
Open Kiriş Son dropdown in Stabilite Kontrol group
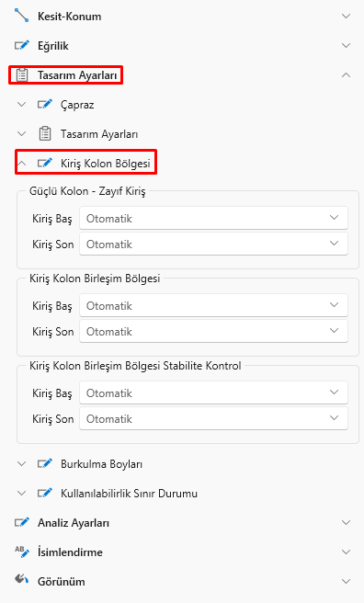(x=213, y=418)
